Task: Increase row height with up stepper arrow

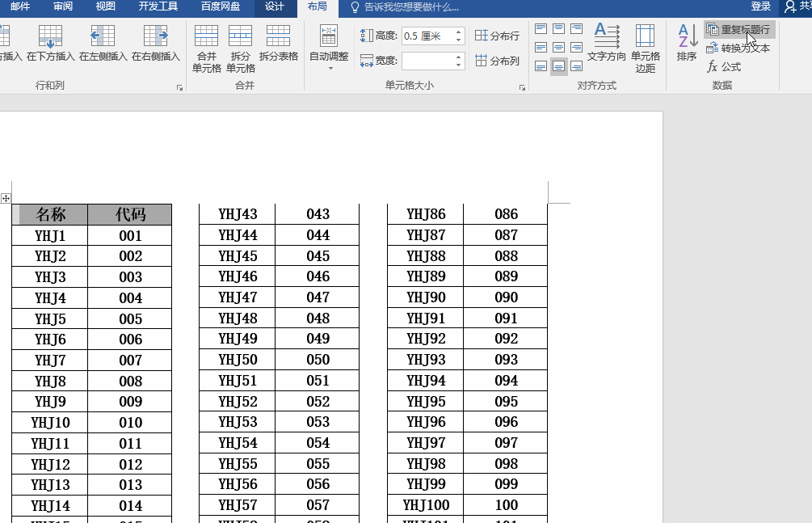Action: tap(459, 32)
